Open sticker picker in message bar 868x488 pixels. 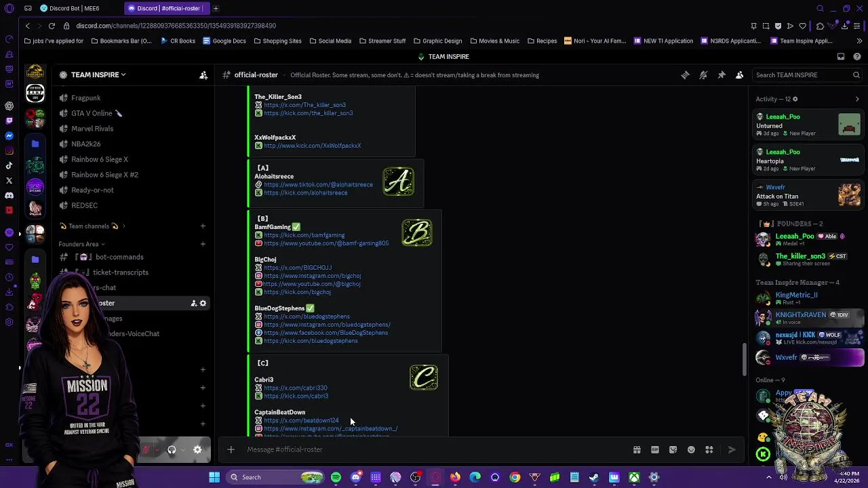673,449
